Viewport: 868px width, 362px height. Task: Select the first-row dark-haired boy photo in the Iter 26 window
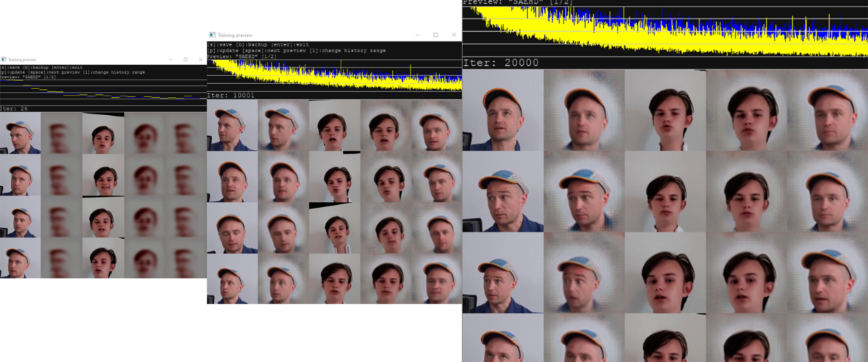pyautogui.click(x=103, y=133)
